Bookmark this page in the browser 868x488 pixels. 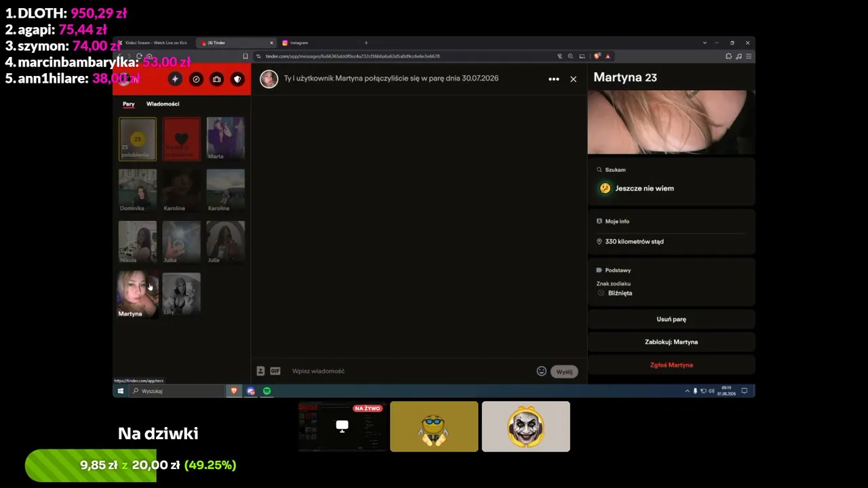point(245,56)
